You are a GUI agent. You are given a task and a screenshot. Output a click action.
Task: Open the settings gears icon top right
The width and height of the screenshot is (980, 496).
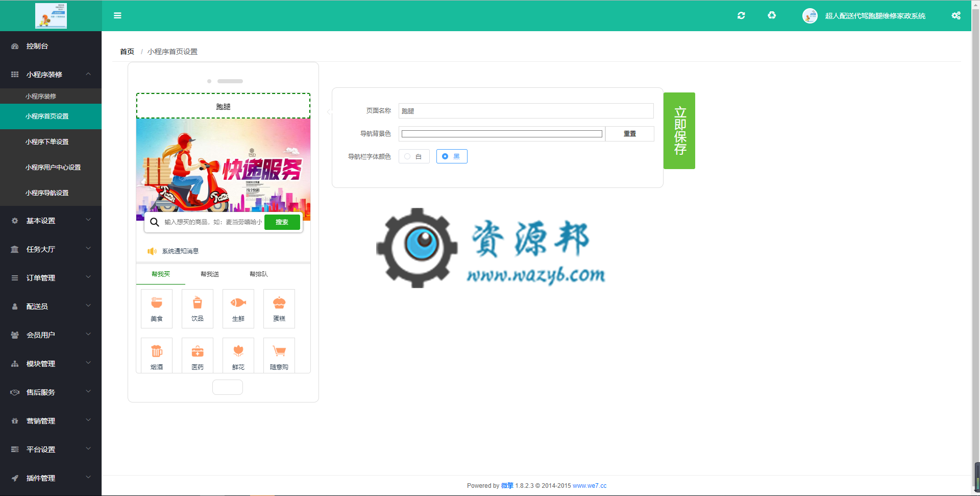coord(956,15)
